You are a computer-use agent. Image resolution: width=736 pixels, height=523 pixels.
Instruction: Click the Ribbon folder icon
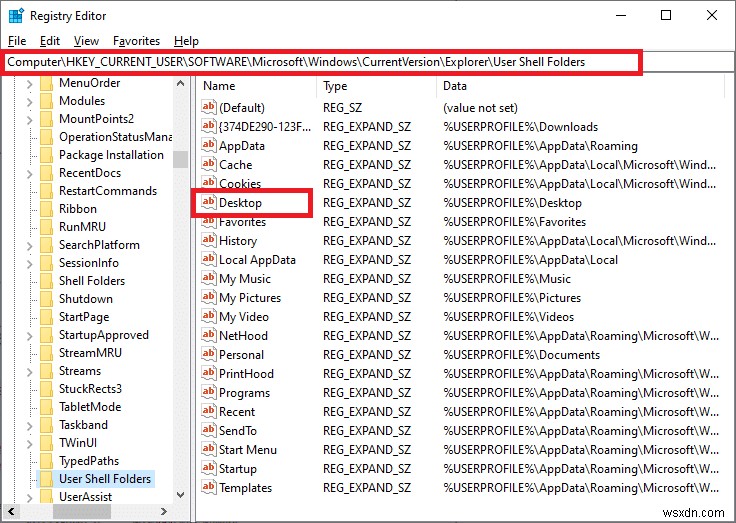click(46, 209)
